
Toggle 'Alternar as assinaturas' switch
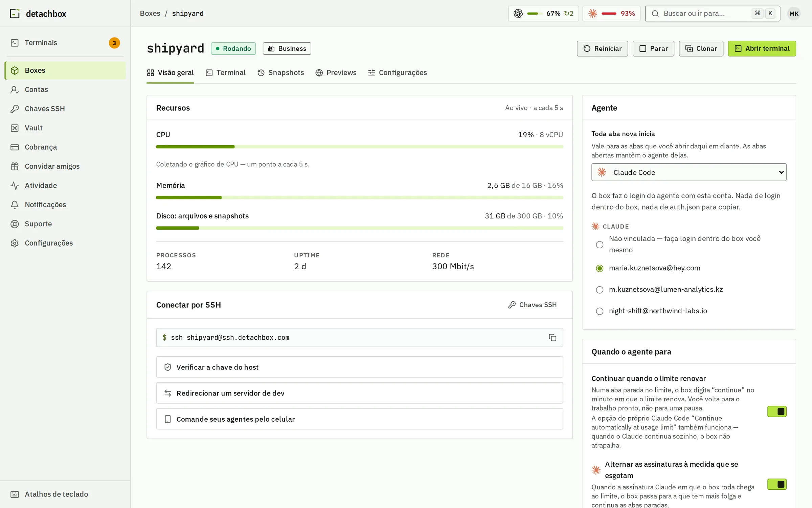pos(777,484)
